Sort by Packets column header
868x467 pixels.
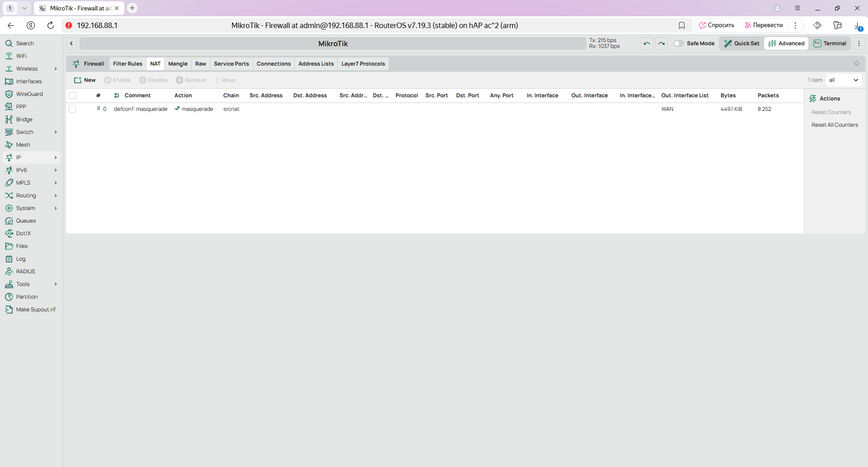pyautogui.click(x=768, y=95)
